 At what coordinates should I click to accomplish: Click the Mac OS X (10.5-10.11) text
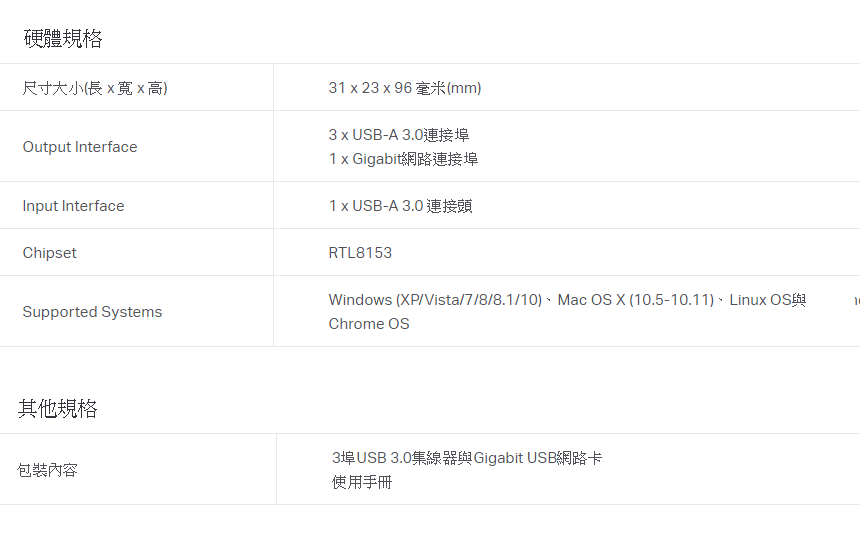(x=635, y=300)
